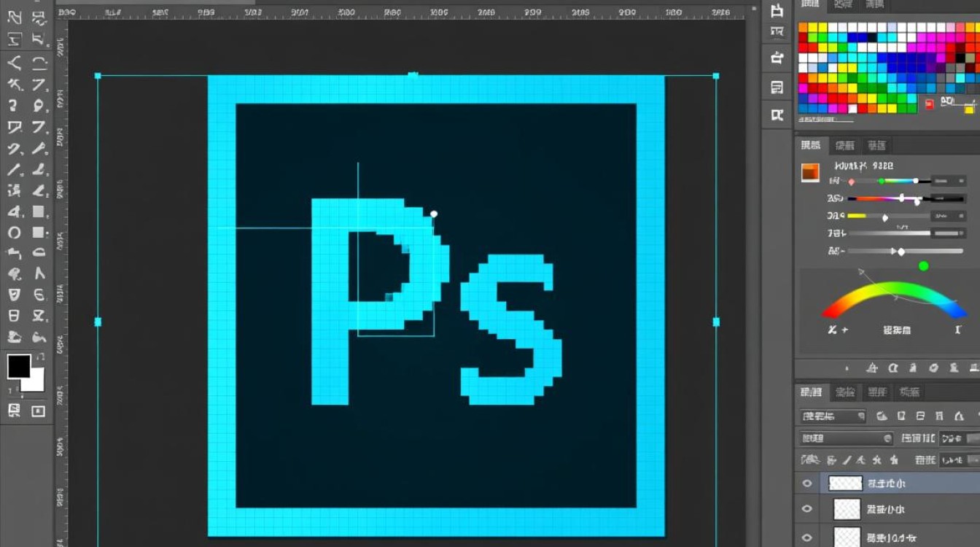The image size is (980, 547).
Task: Select the circle-shaped Ellipse tool icon
Action: pyautogui.click(x=14, y=233)
